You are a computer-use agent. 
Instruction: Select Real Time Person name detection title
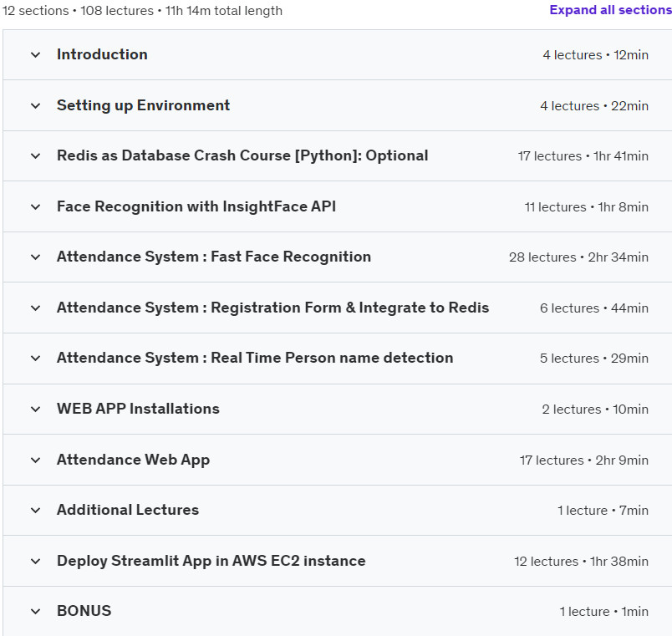pyautogui.click(x=255, y=358)
